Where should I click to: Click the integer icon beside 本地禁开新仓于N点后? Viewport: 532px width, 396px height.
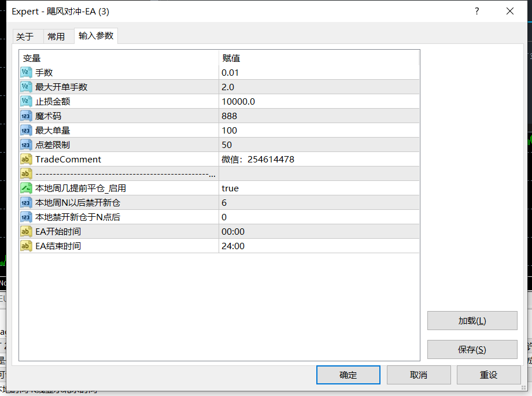click(26, 217)
